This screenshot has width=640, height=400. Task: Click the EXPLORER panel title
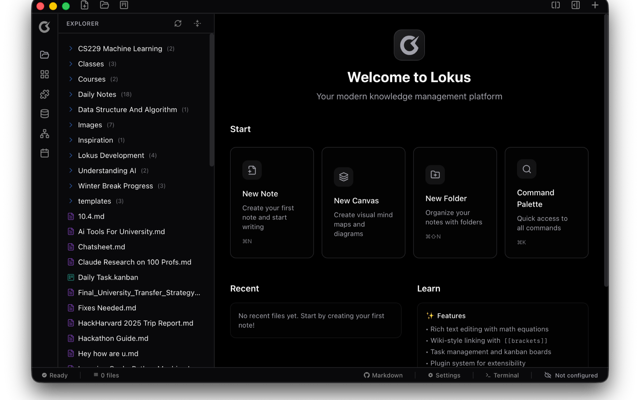(x=82, y=24)
